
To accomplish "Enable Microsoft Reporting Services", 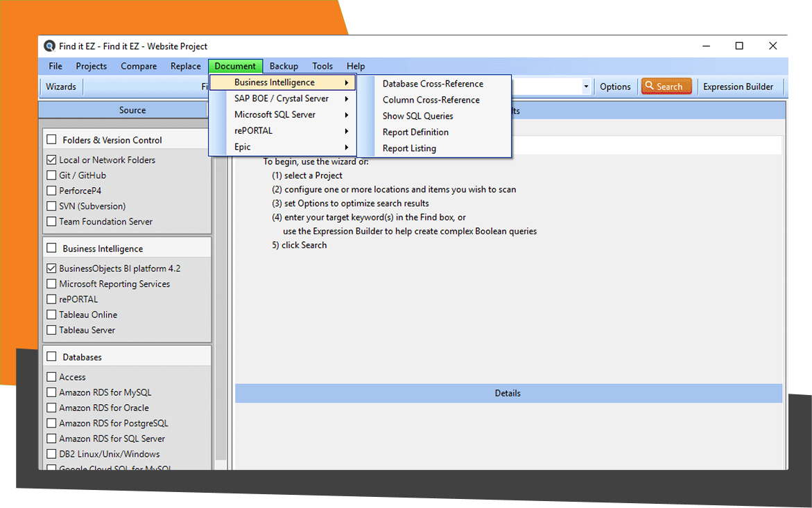I will click(x=51, y=283).
